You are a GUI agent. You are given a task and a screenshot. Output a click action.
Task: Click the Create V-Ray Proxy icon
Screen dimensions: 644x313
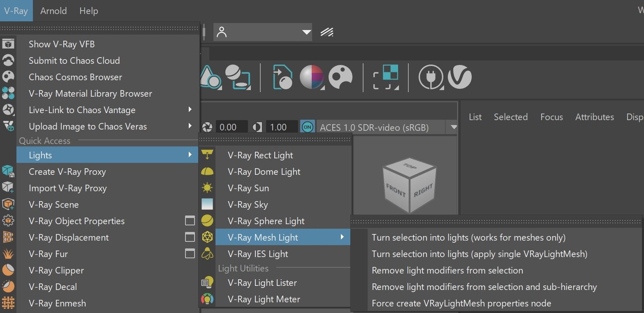coord(8,171)
